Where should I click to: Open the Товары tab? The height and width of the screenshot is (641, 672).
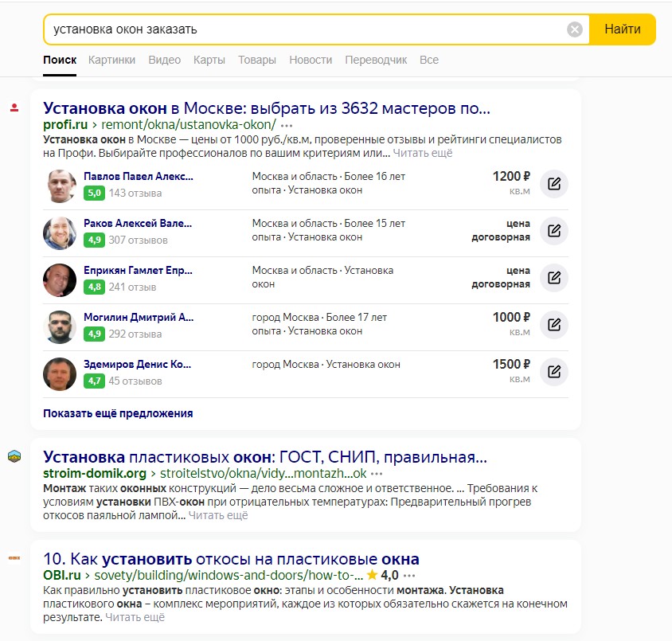(x=257, y=60)
